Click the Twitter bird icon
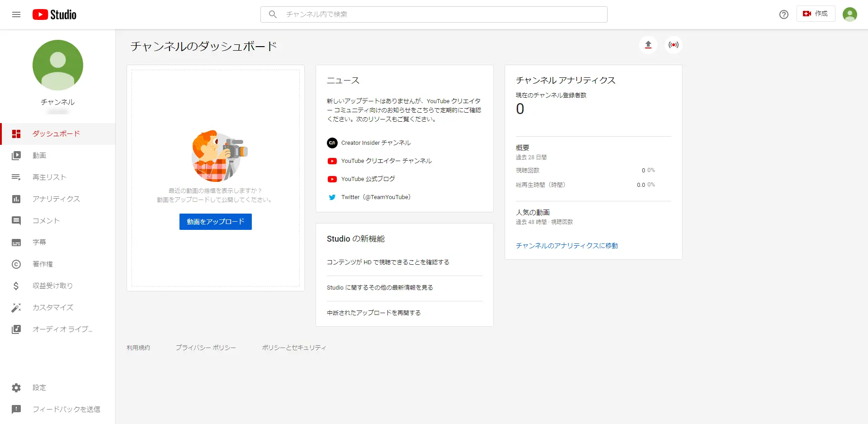Image resolution: width=868 pixels, height=424 pixels. [332, 197]
